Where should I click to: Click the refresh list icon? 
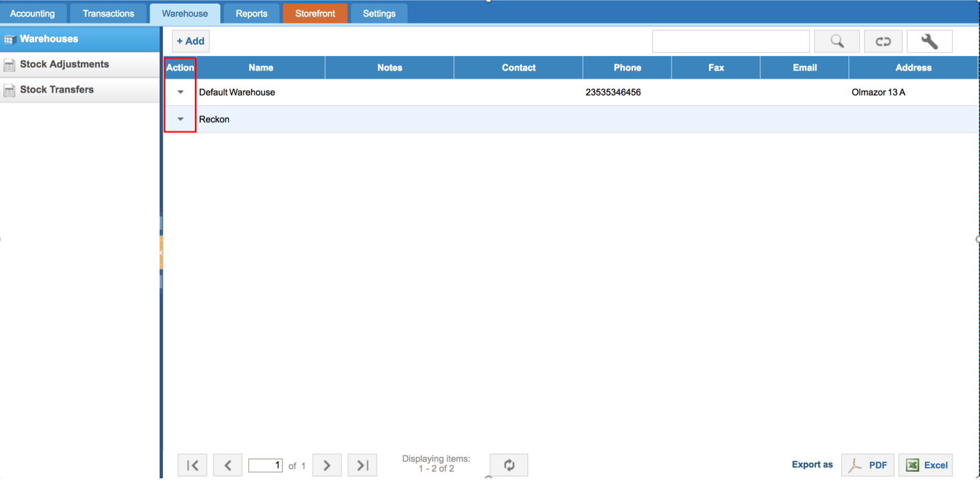pos(509,465)
